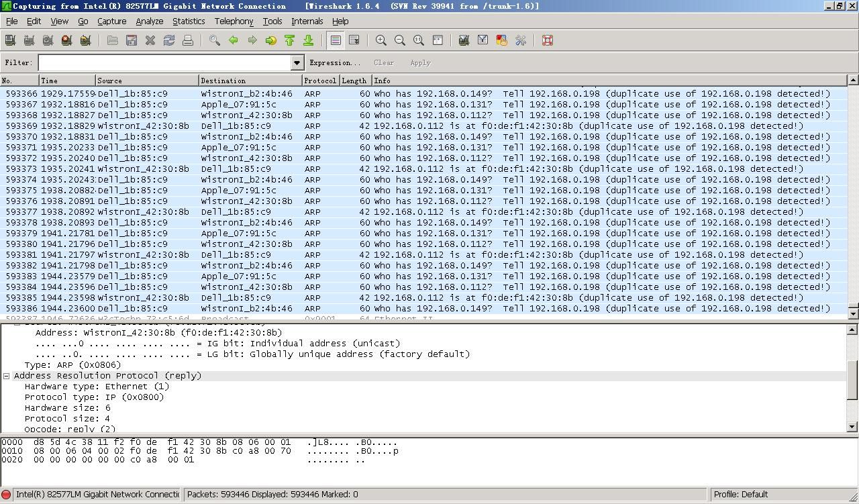Open the filter history dropdown arrow
Viewport: 859px width, 504px height.
[297, 62]
